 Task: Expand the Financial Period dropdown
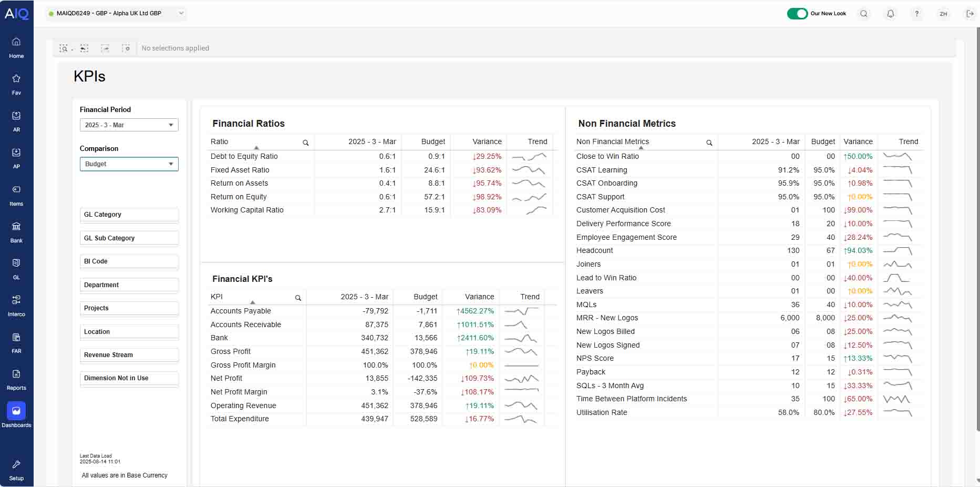point(129,125)
